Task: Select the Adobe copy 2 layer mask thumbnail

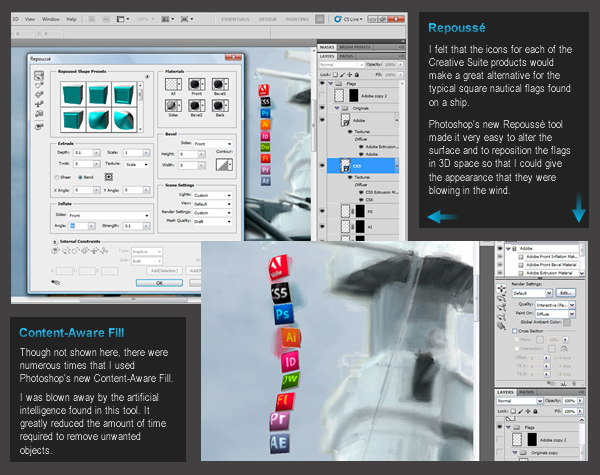Action: (x=354, y=95)
